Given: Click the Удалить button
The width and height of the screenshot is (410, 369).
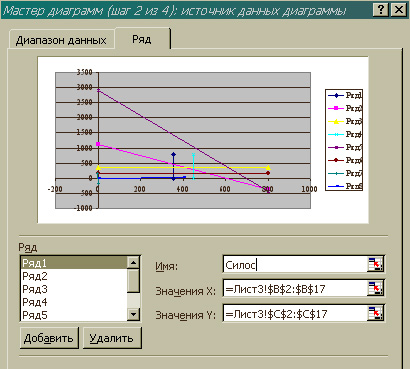Looking at the screenshot, I should (x=112, y=338).
